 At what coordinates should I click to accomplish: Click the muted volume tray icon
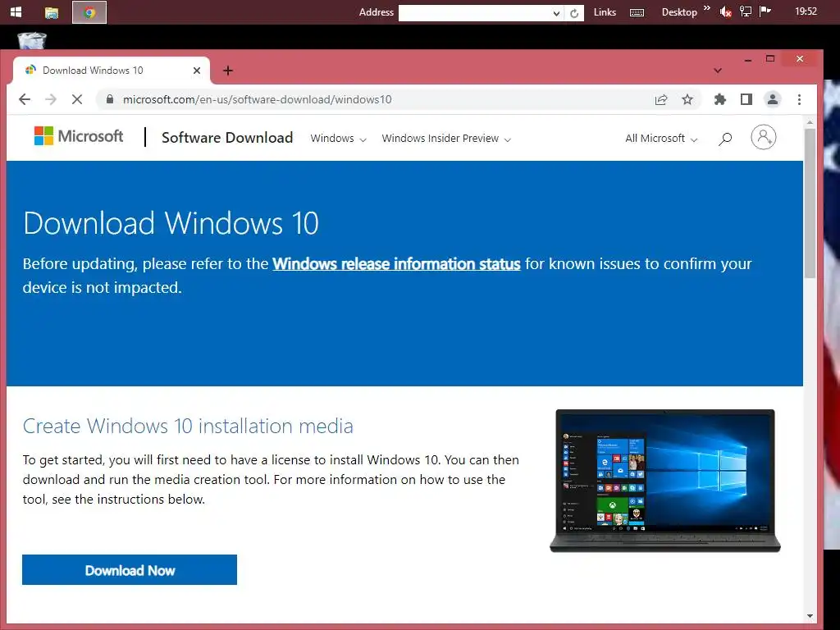click(725, 11)
